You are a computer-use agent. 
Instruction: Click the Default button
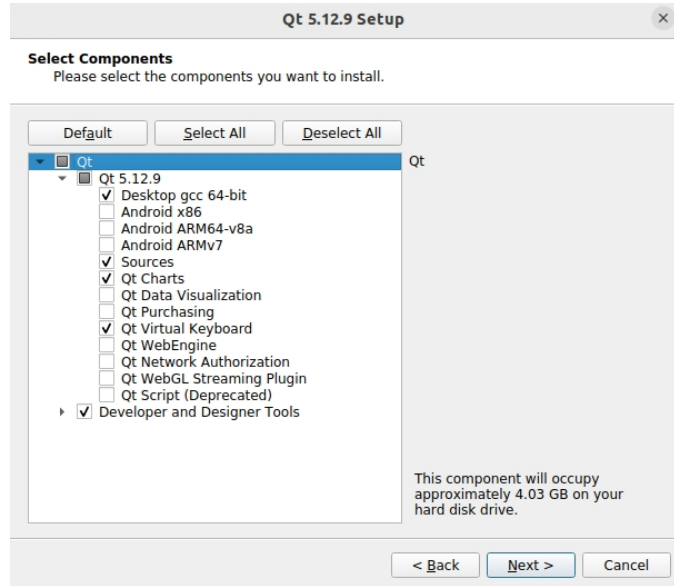point(88,133)
